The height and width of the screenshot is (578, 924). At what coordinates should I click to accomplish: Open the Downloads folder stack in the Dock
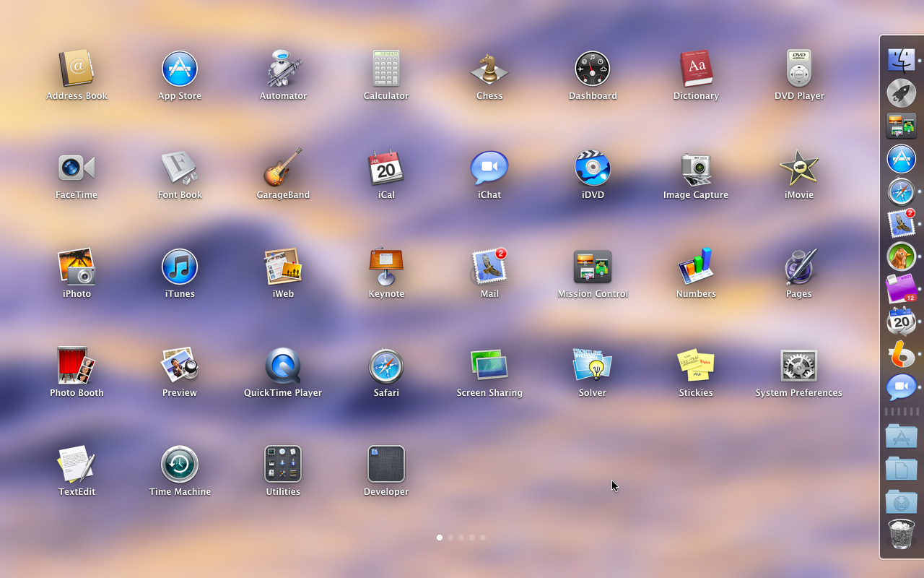901,502
